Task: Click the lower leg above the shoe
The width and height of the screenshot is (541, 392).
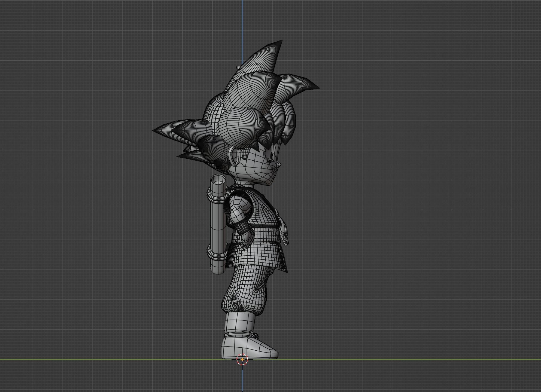Action: pos(240,322)
